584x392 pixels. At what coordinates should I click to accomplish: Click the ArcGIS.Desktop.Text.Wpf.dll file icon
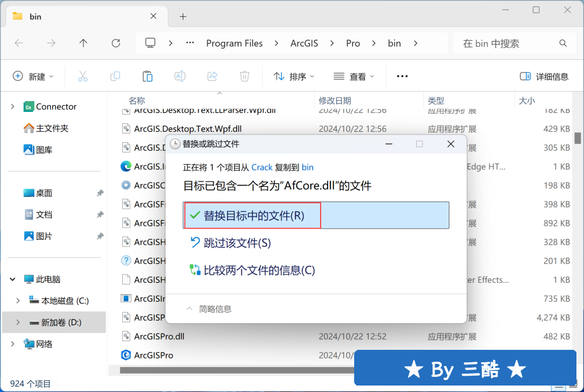(126, 129)
